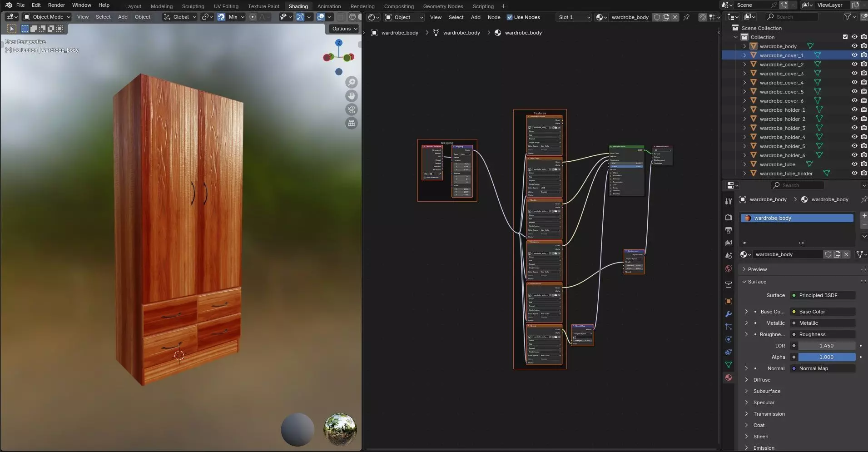Click the IOR value field
Viewport: 868px width, 452px height.
pyautogui.click(x=827, y=346)
